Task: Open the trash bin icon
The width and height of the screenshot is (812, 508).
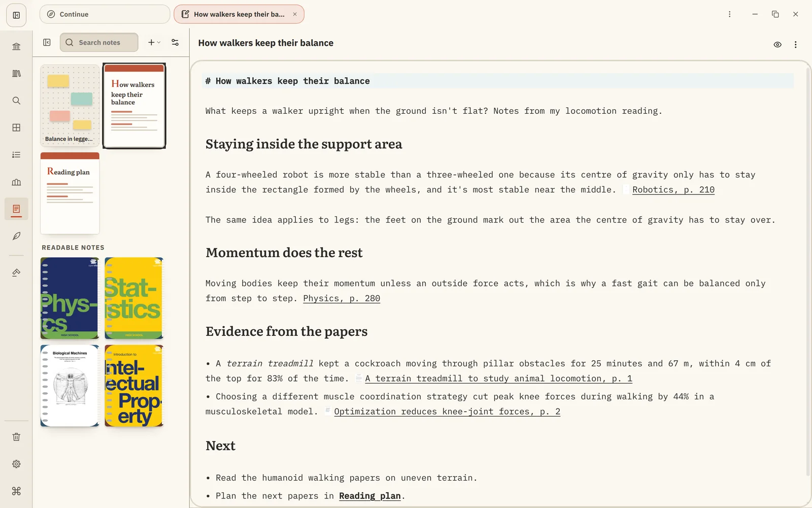Action: pyautogui.click(x=16, y=437)
